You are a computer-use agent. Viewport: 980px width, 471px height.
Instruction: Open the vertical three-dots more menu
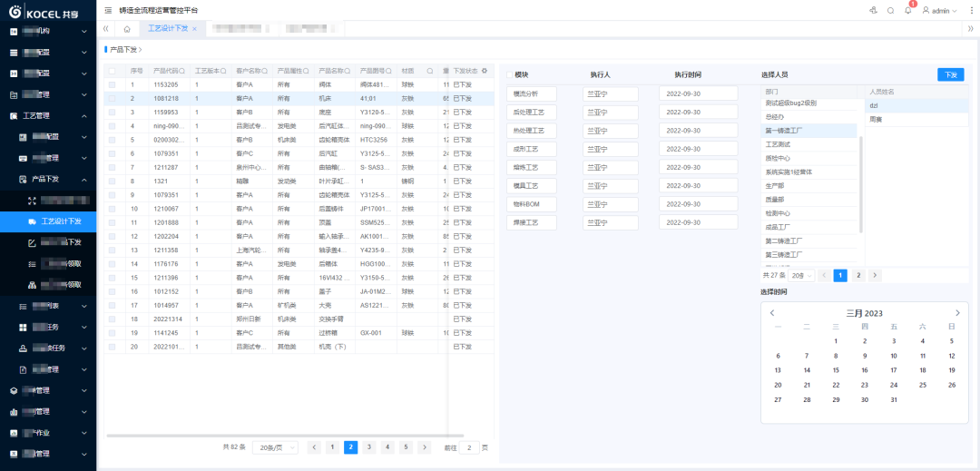[x=971, y=11]
